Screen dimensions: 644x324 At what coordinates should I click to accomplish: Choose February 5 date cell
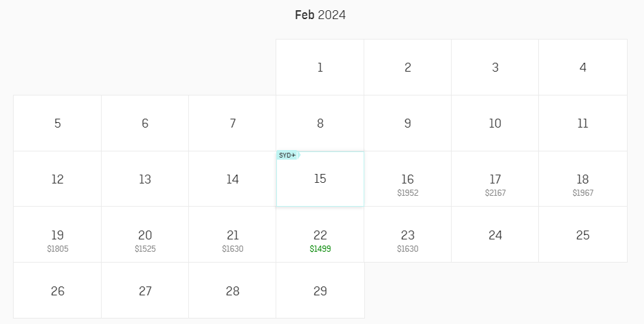click(57, 123)
